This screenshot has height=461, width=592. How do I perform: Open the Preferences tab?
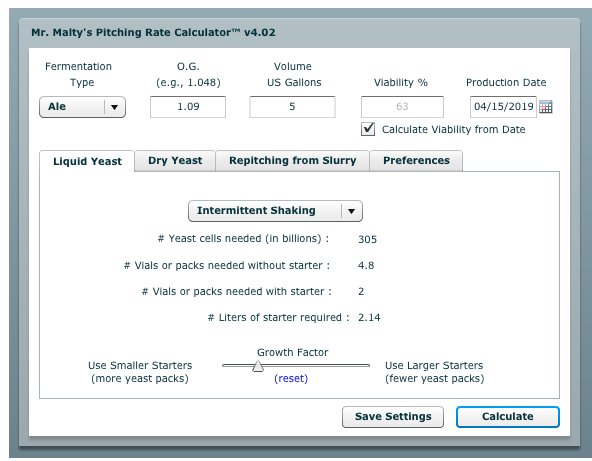coord(416,160)
